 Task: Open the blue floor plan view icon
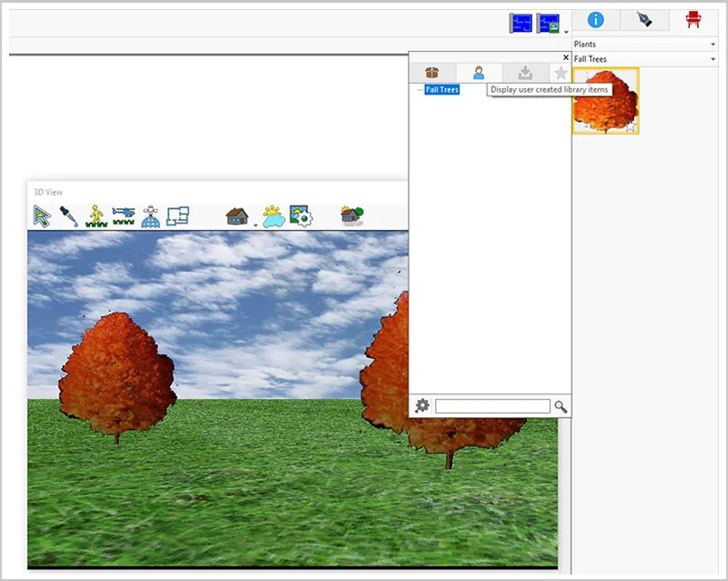[177, 216]
